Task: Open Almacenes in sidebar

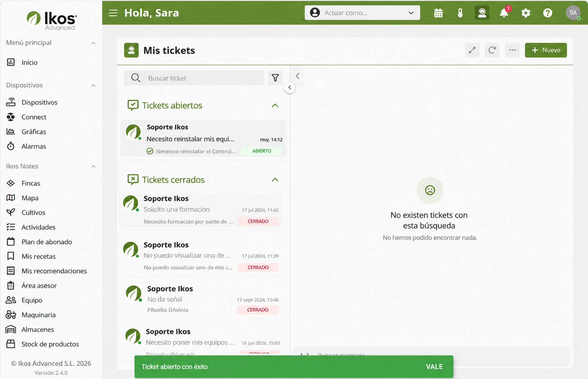Action: (37, 330)
